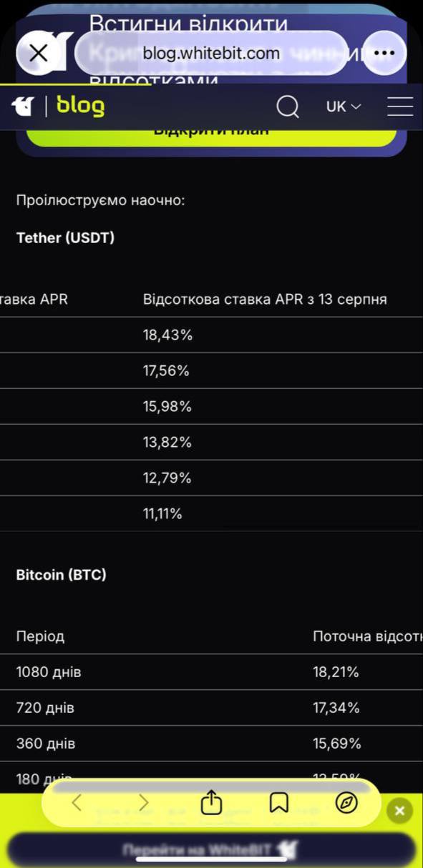Tap the green 'Відкрити план' button
The height and width of the screenshot is (868, 423).
(211, 132)
